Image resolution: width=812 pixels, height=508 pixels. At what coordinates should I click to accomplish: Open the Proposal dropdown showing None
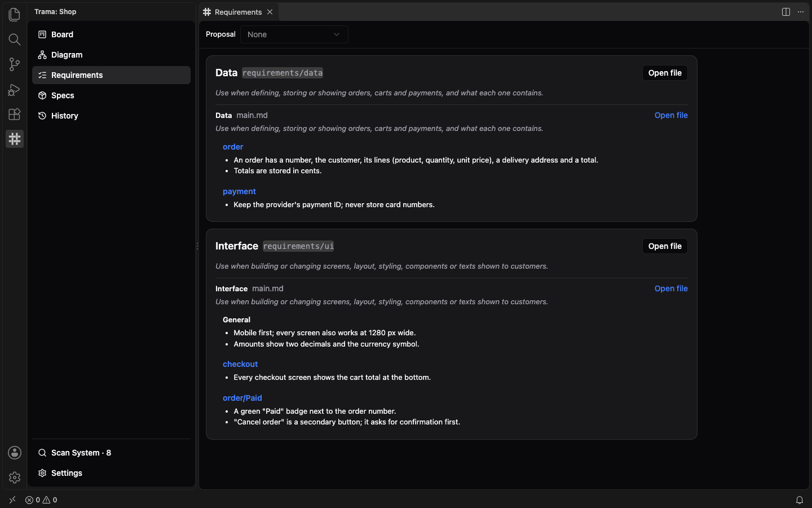click(294, 34)
